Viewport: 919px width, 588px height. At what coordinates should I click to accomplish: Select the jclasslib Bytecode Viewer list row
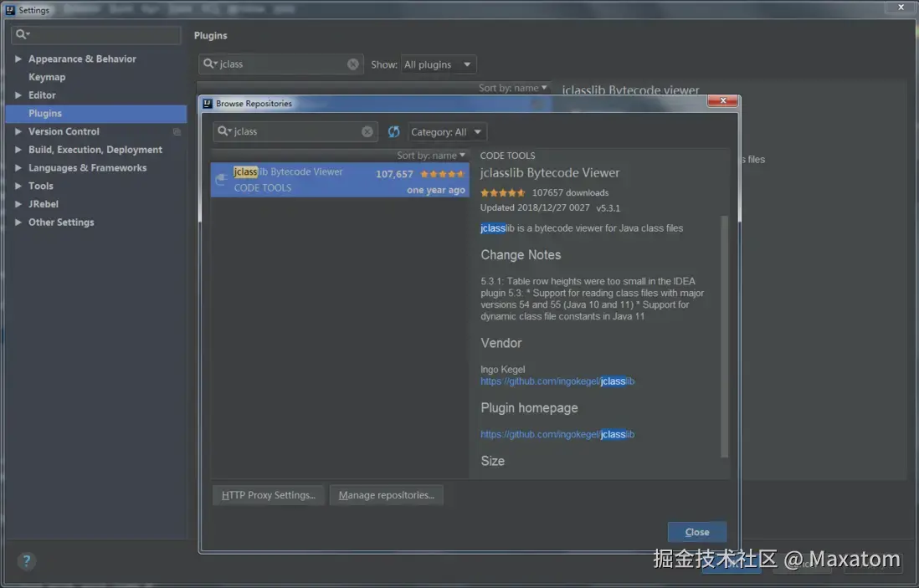340,180
